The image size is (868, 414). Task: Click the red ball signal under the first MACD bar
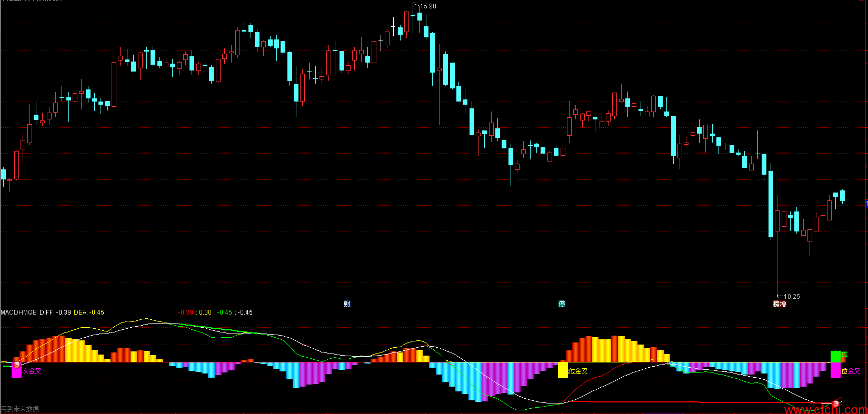click(x=17, y=364)
